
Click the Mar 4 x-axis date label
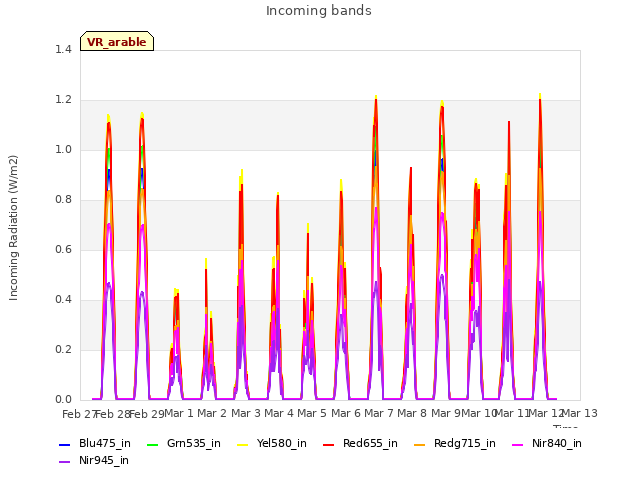(279, 413)
